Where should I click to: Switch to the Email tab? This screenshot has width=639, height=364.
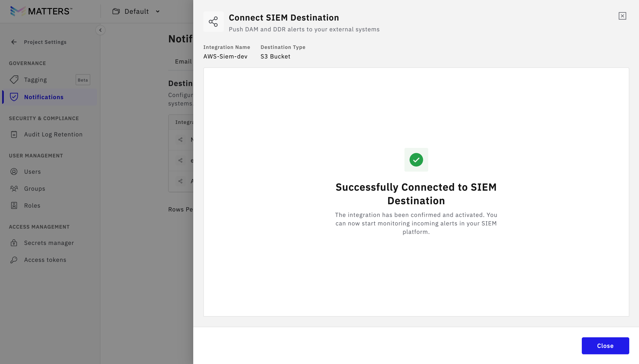(x=183, y=61)
